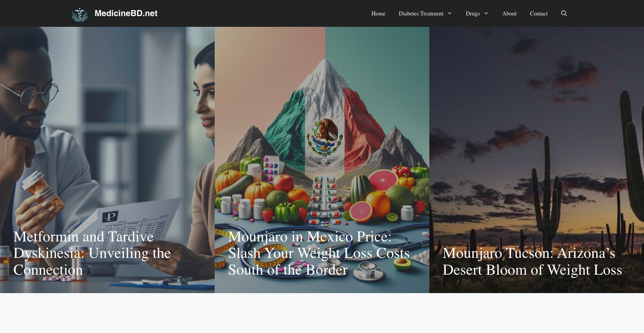Open the Mounjaro in Mexico Price article

click(x=319, y=253)
